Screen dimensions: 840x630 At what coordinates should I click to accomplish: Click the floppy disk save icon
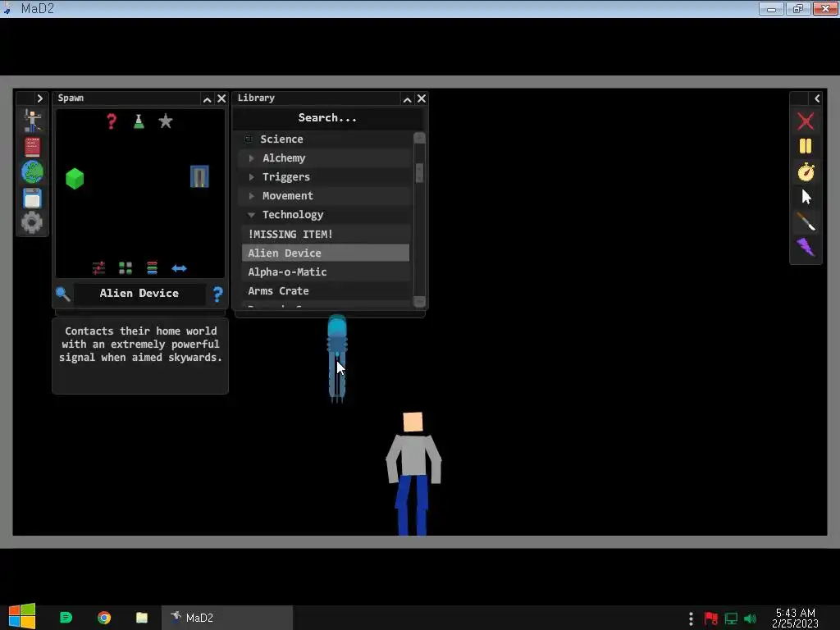[32, 198]
